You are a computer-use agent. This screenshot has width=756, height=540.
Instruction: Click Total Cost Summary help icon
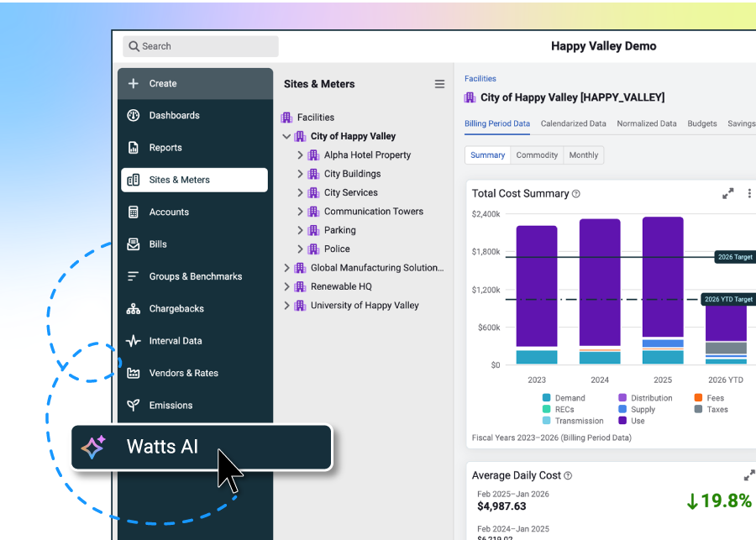click(576, 194)
